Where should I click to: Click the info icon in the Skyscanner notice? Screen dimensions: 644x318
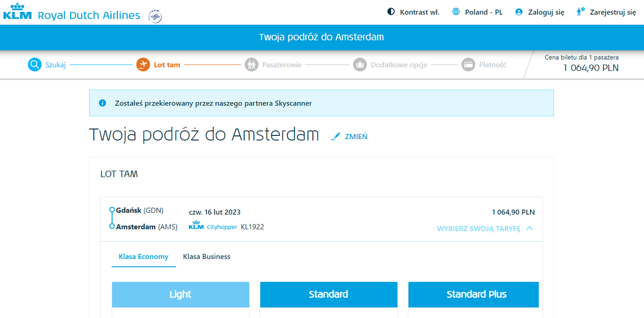(103, 103)
